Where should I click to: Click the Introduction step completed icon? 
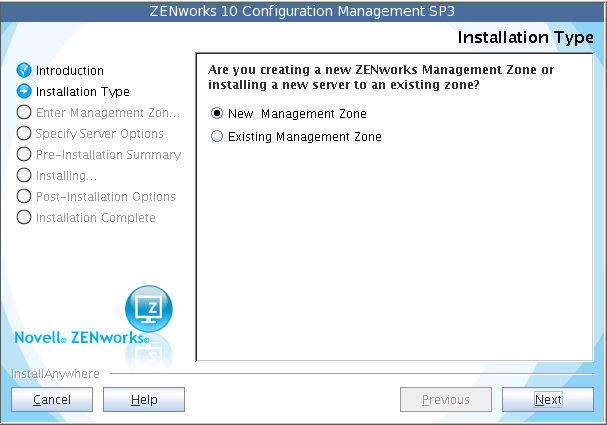24,71
